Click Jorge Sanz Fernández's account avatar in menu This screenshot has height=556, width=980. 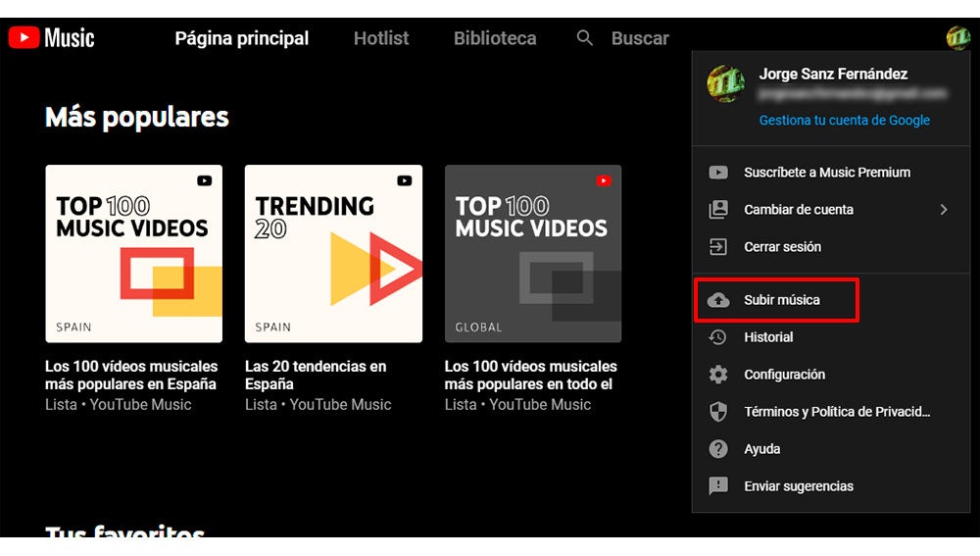[x=725, y=83]
